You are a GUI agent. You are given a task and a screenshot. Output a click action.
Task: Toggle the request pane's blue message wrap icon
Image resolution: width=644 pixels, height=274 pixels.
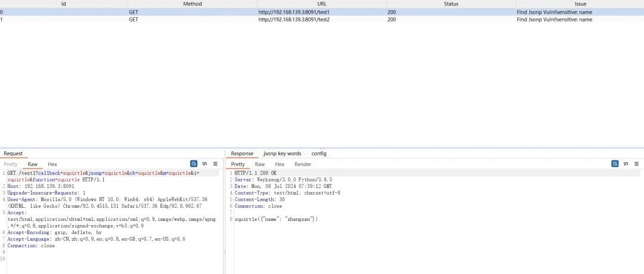pyautogui.click(x=194, y=164)
